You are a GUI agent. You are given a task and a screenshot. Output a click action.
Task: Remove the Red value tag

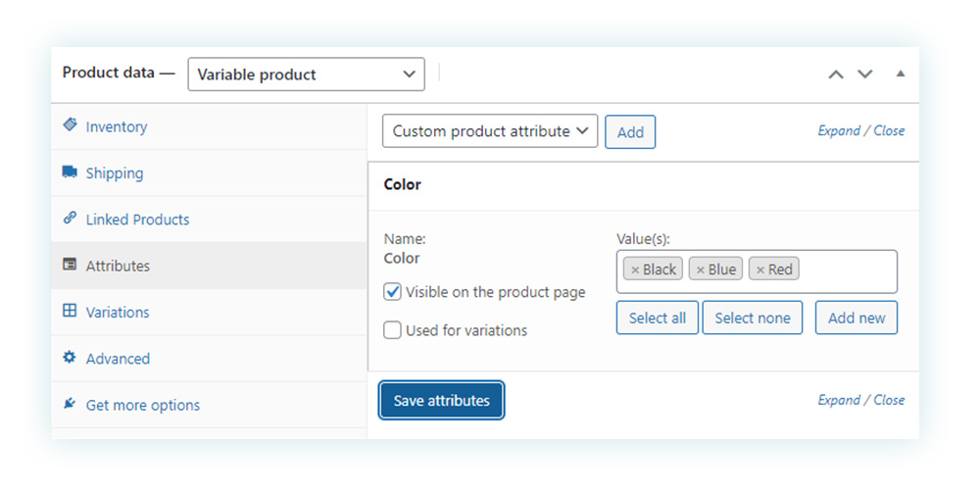(760, 270)
